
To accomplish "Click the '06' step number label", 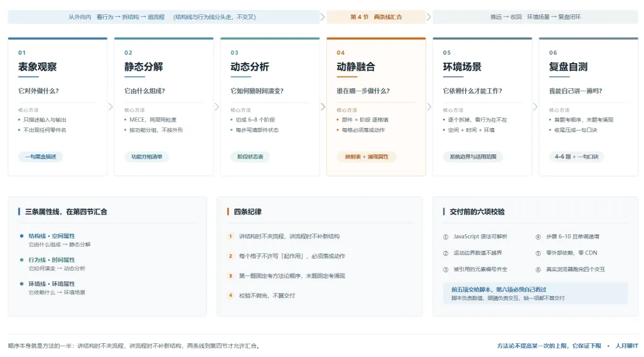I will (x=553, y=52).
